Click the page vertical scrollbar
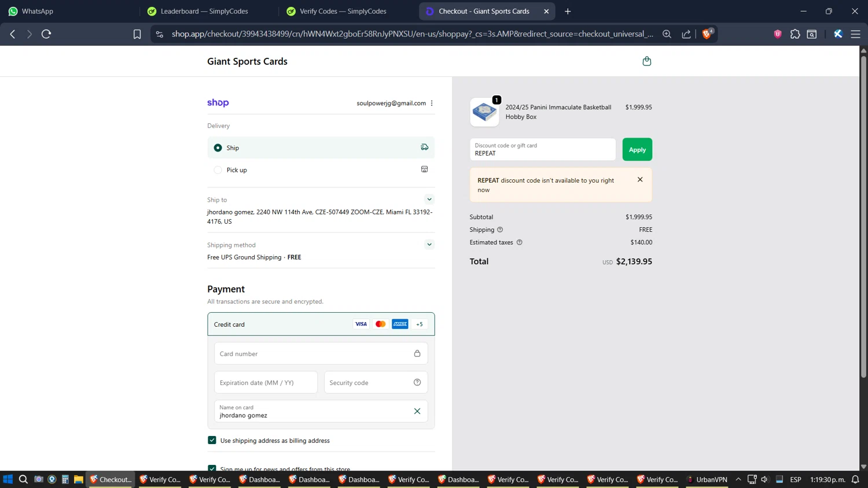This screenshot has height=488, width=868. click(863, 216)
